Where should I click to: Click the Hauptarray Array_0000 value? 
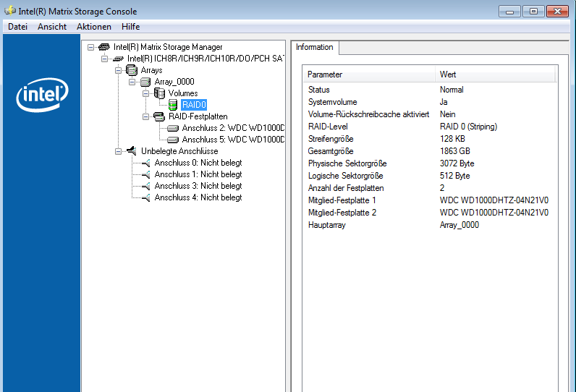459,225
